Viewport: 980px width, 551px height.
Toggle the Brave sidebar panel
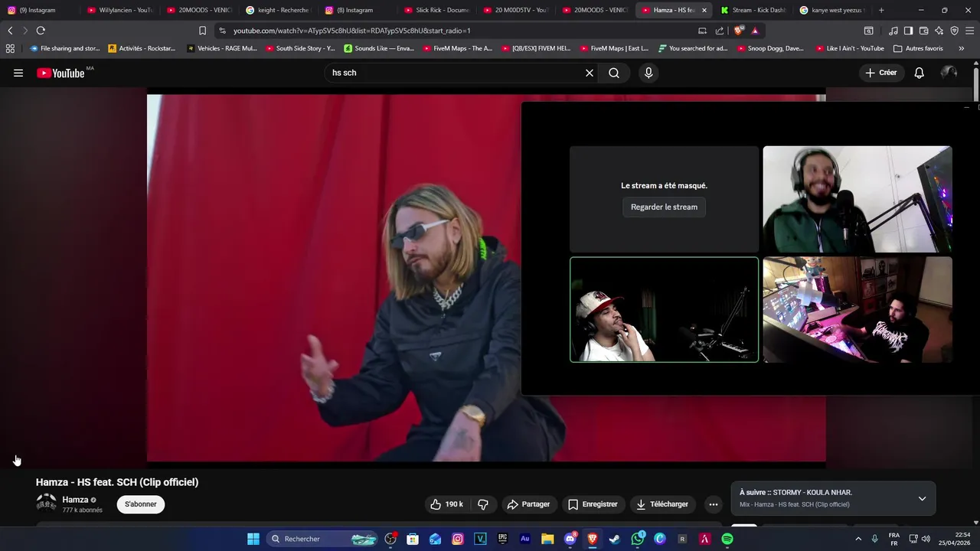point(908,31)
